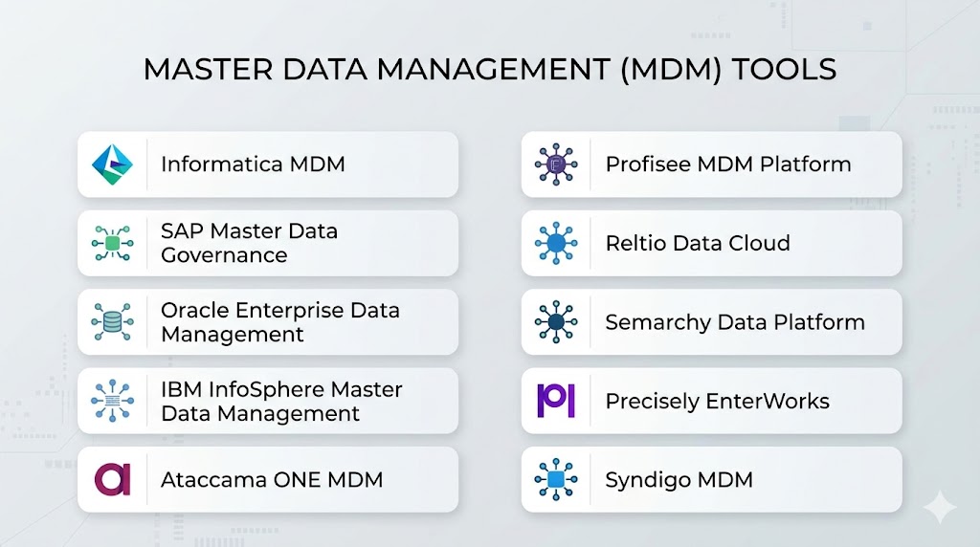Click the Reltio blue network icon
The height and width of the screenshot is (547, 980).
tap(556, 244)
